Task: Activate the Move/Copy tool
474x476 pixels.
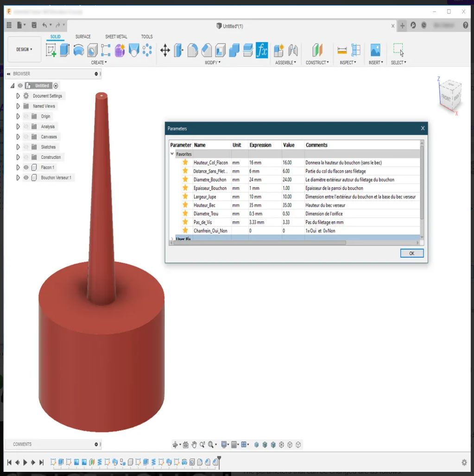Action: coord(165,50)
